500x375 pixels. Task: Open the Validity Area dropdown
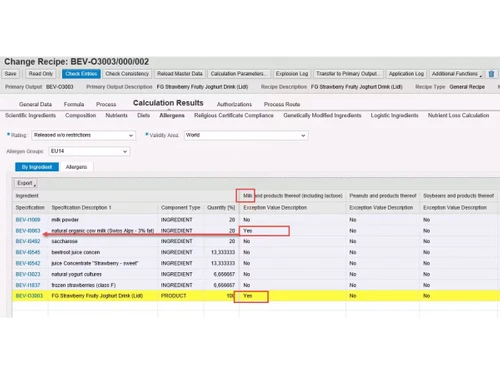246,135
